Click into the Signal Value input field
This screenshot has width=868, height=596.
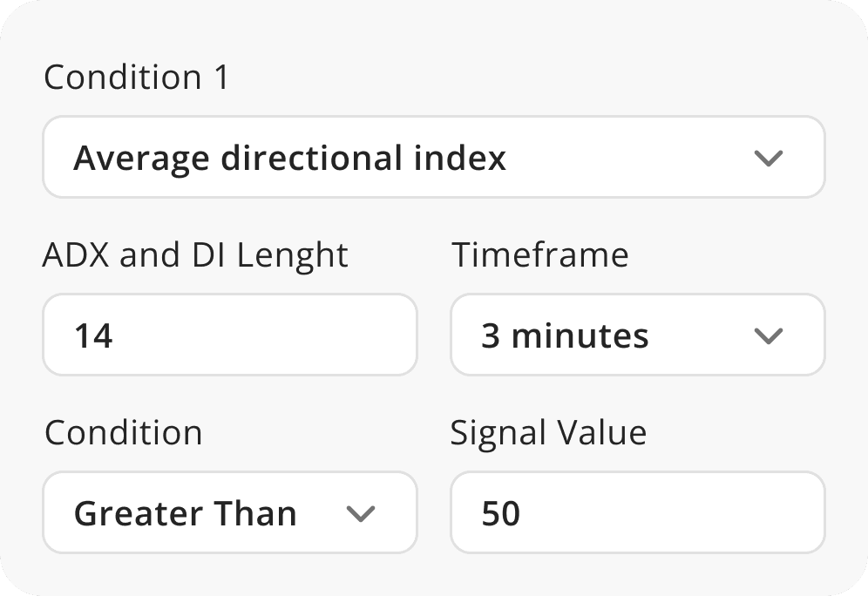636,513
